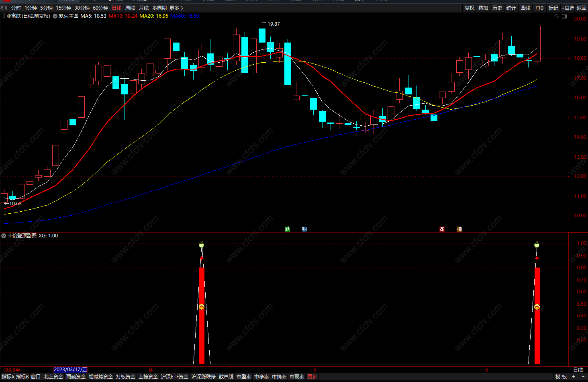Image resolution: width=588 pixels, height=382 pixels.
Task: Open the 历史 history button
Action: point(497,8)
